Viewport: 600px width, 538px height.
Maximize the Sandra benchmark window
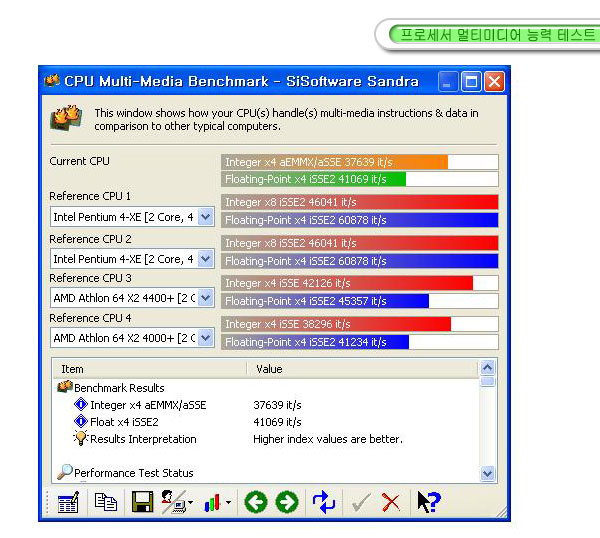tap(471, 82)
